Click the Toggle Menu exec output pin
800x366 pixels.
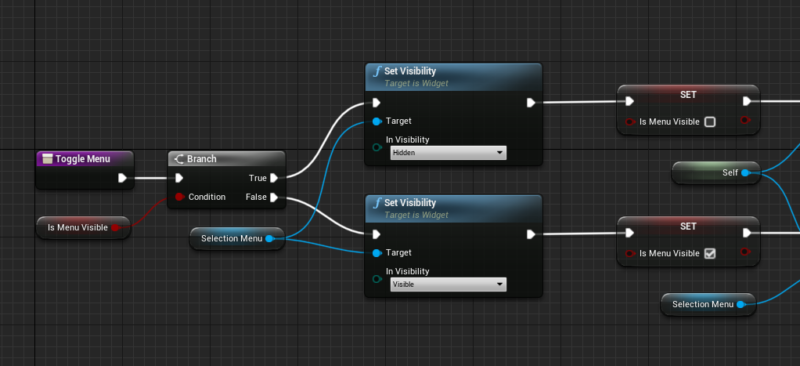122,178
